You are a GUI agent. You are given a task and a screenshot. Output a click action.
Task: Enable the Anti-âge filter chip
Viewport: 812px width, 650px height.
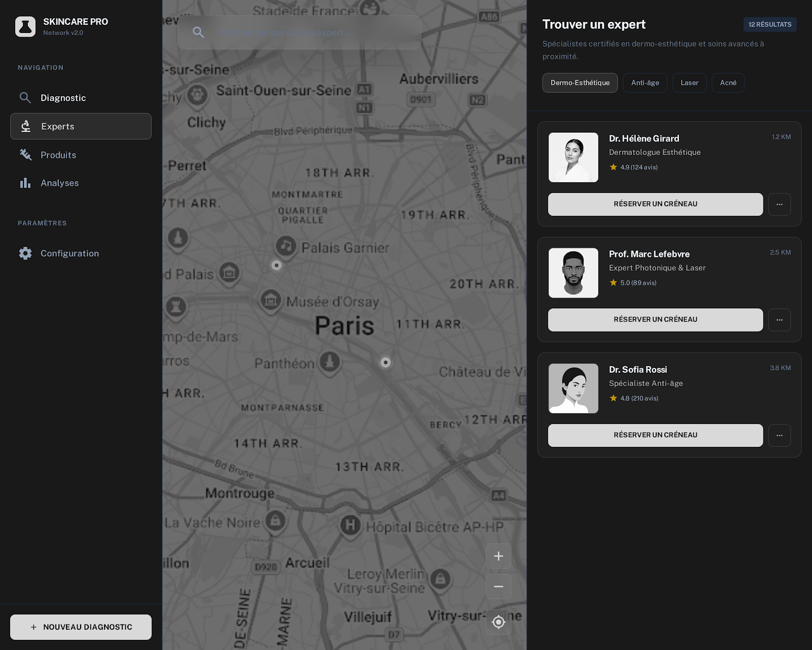tap(645, 83)
